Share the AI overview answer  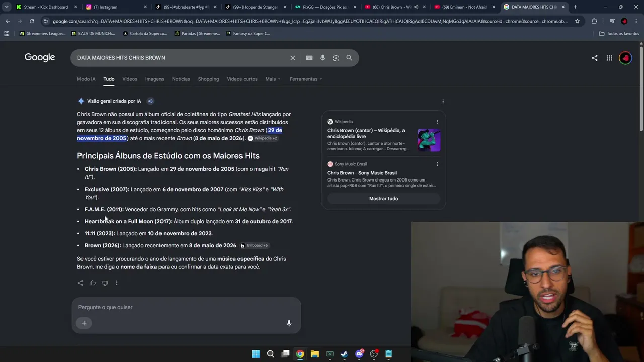[x=80, y=283]
